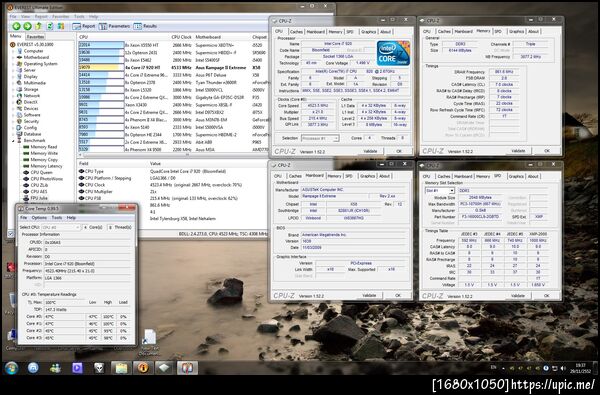600x395 pixels.
Task: Click the Refresh icon in EVEREST toolbar
Action: [50, 26]
